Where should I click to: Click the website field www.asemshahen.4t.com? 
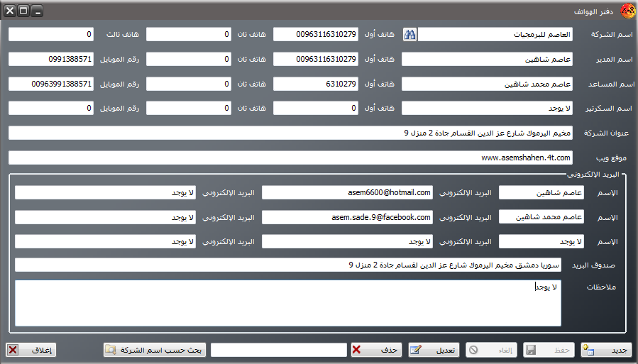(290, 158)
